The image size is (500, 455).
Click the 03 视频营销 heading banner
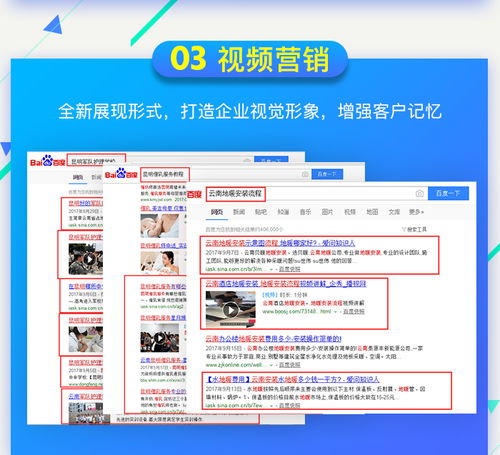(x=250, y=59)
